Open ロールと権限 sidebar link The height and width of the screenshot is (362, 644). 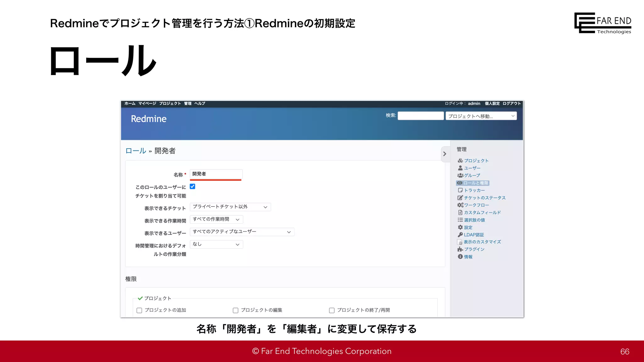(x=476, y=183)
